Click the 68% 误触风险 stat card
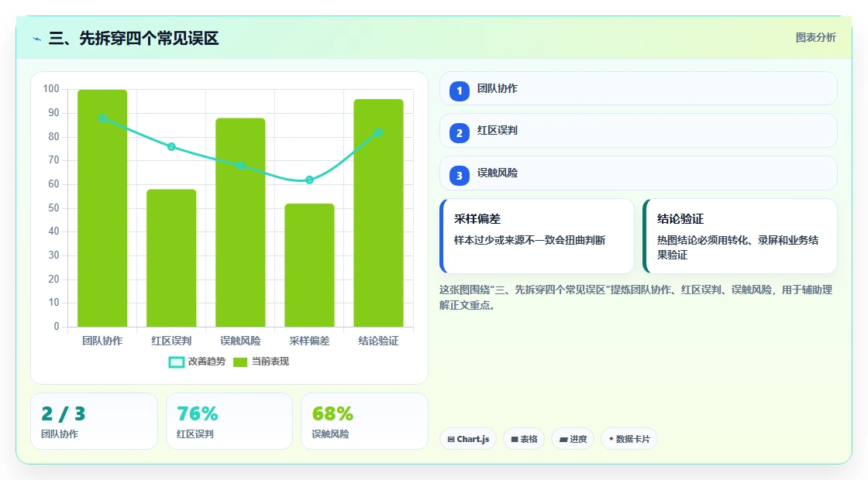 [x=364, y=421]
